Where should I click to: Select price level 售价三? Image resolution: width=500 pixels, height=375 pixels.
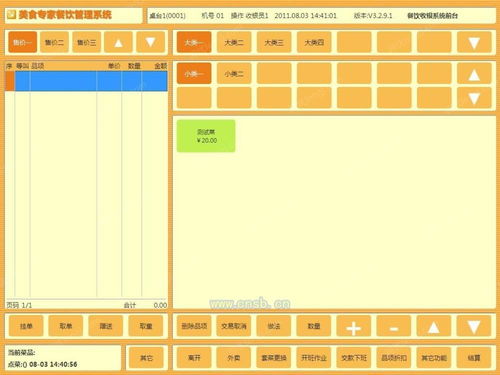click(86, 42)
